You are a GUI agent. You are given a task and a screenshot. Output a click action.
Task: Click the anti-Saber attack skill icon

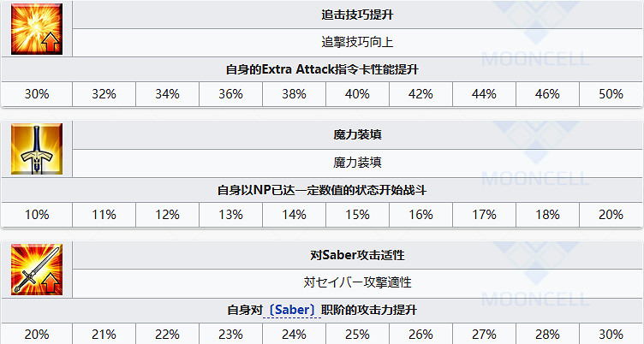coord(37,270)
